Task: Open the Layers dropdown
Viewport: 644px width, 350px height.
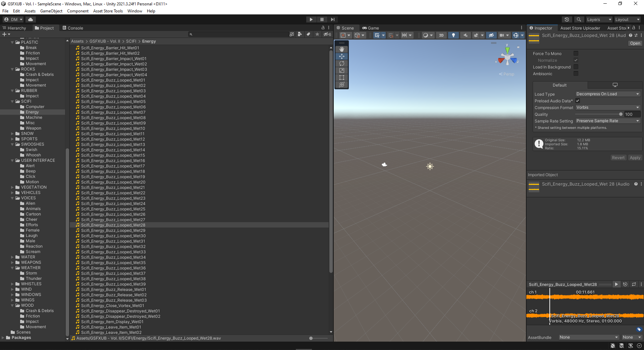Action: pos(599,19)
